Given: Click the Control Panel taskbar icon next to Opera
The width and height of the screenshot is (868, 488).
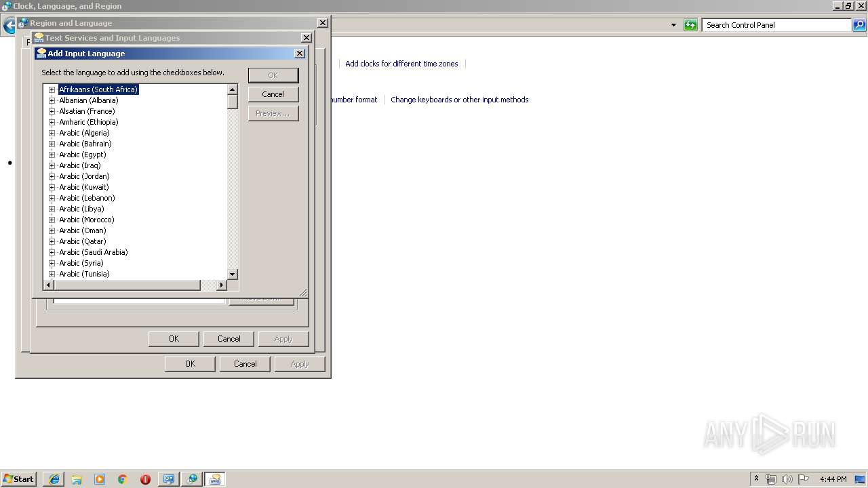Looking at the screenshot, I should coord(169,479).
